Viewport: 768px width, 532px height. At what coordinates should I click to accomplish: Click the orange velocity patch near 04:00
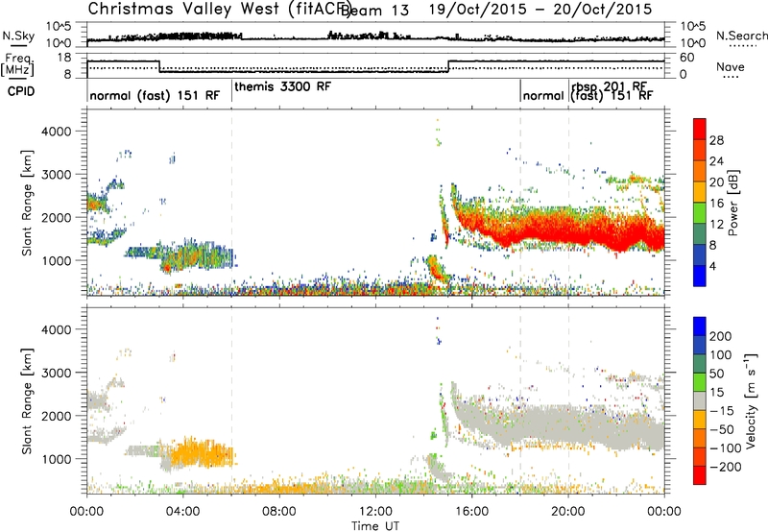(201, 453)
